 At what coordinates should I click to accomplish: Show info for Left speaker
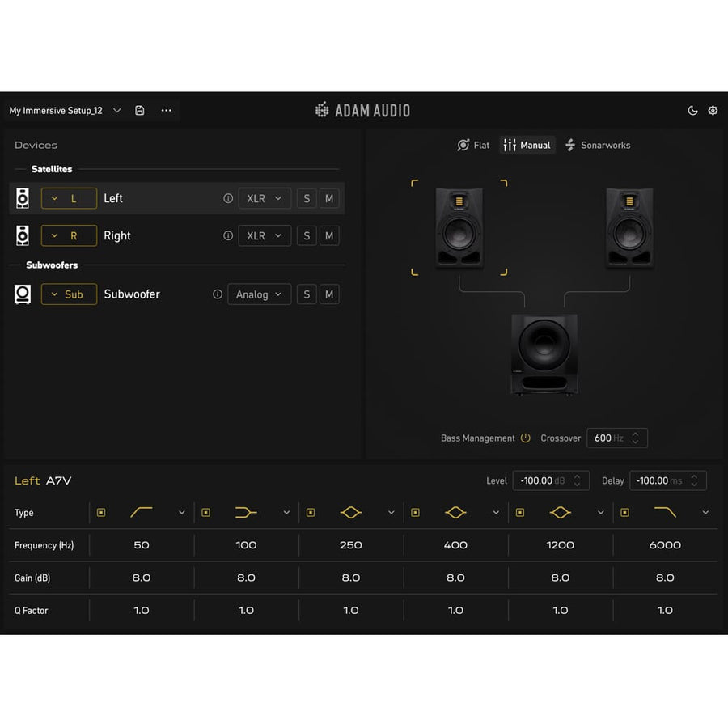228,198
